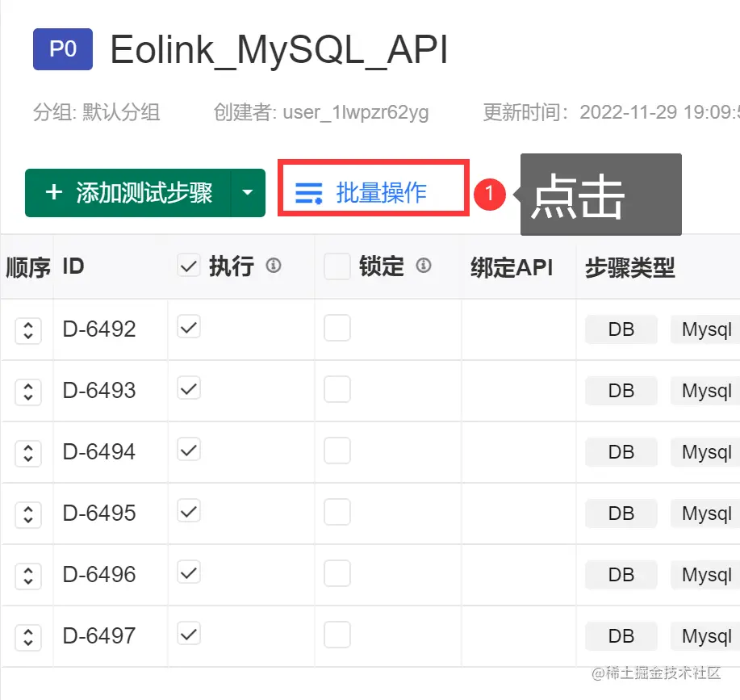740x700 pixels.
Task: Click the 添加测试步骤 button
Action: pos(128,193)
